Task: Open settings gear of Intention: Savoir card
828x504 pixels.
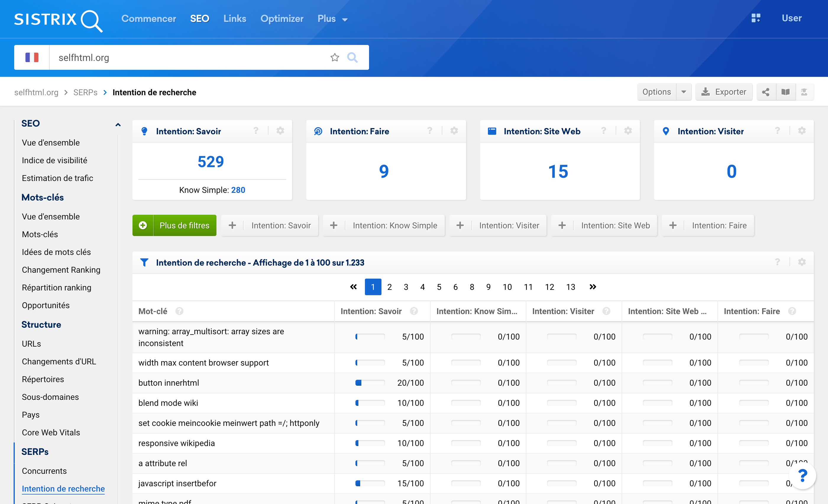Action: tap(280, 131)
